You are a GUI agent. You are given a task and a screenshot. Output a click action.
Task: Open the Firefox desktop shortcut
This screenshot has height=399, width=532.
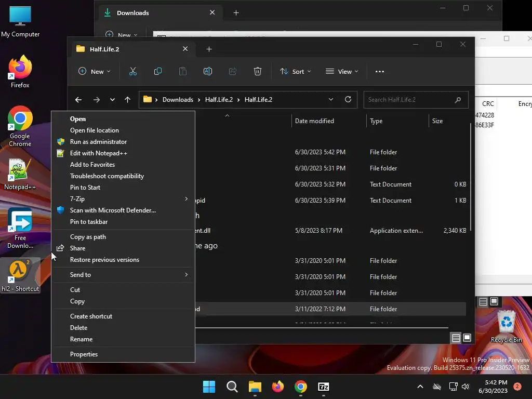pyautogui.click(x=20, y=72)
